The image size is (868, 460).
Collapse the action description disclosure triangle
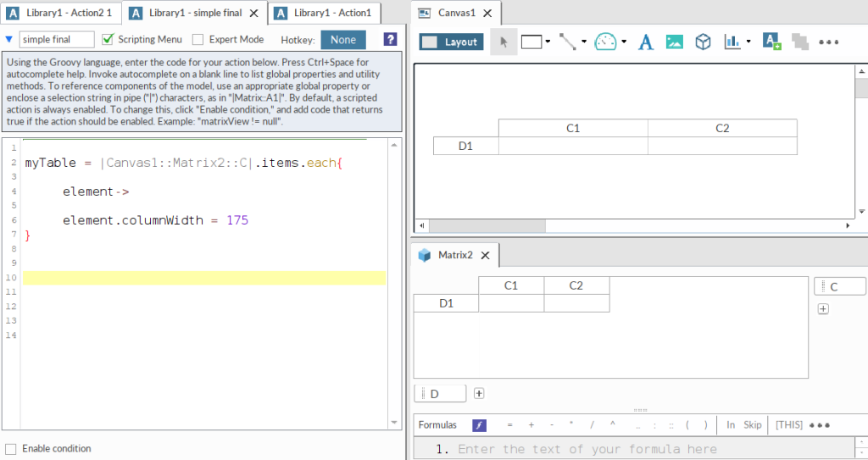tap(9, 39)
